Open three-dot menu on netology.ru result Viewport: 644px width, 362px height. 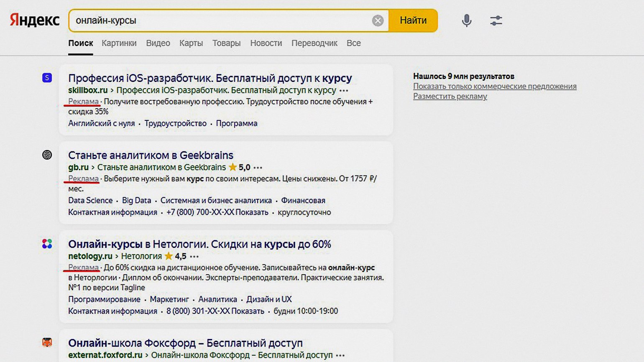(194, 257)
